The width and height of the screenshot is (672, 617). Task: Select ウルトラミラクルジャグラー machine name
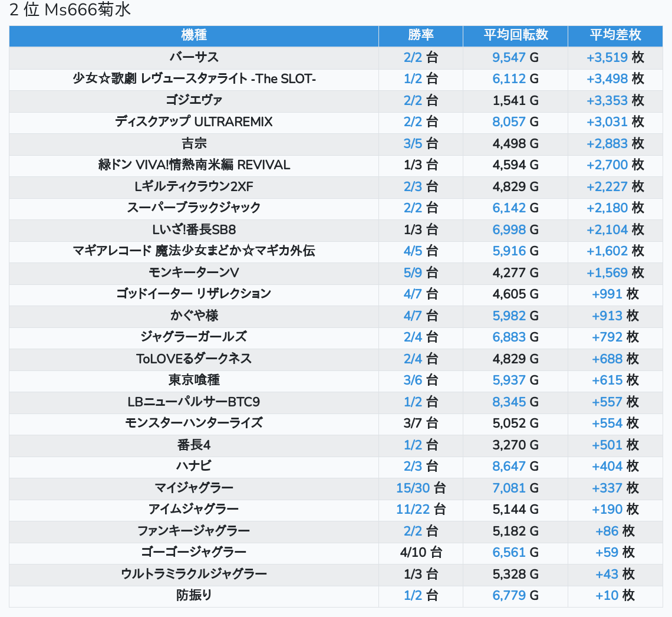tap(194, 574)
